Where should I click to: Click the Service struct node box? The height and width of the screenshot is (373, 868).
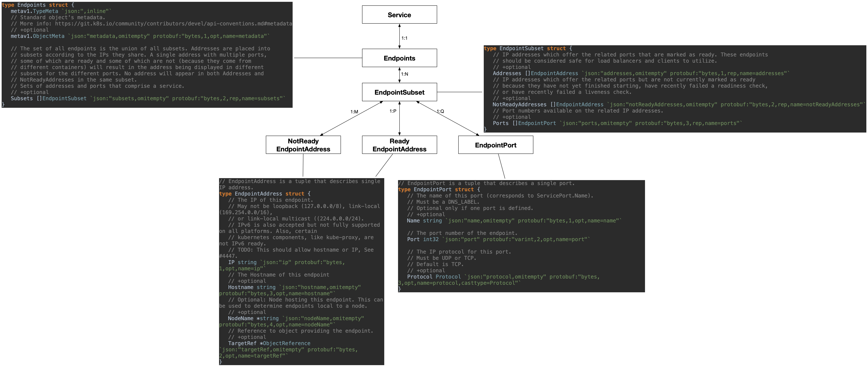pyautogui.click(x=399, y=15)
